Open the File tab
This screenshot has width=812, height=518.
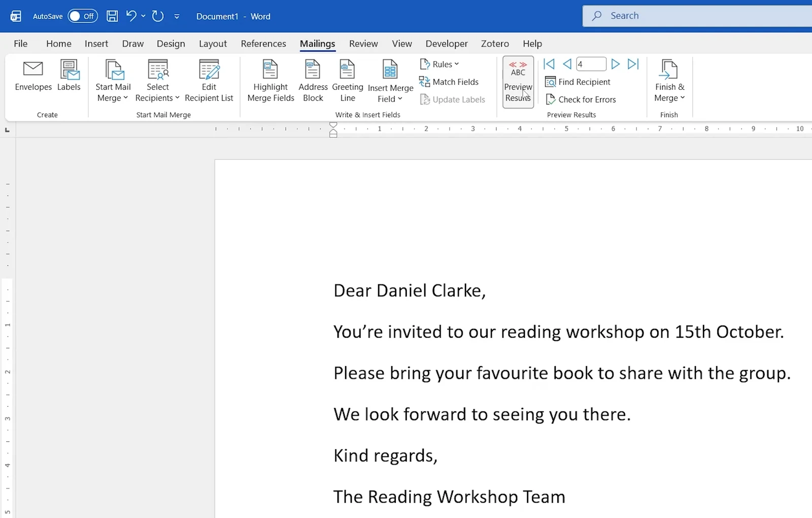coord(21,44)
